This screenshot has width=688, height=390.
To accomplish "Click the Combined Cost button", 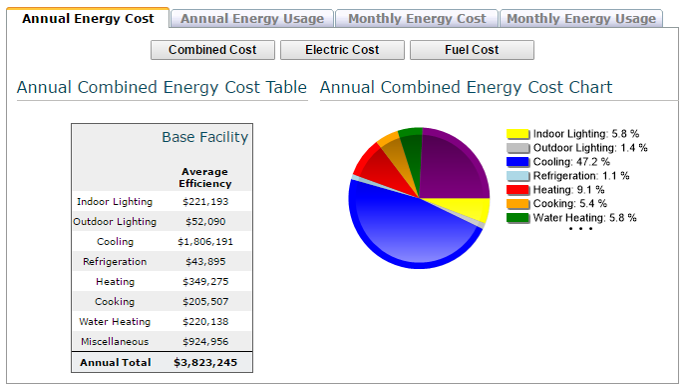I will click(x=213, y=50).
